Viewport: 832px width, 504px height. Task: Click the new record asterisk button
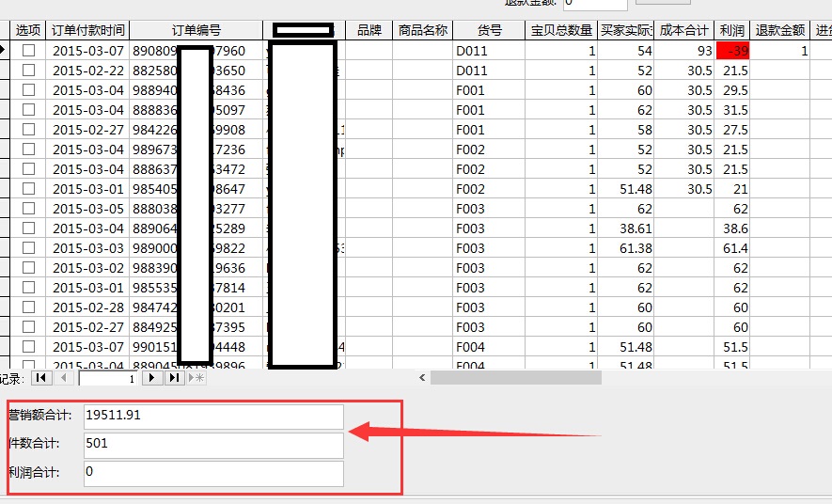coord(196,378)
